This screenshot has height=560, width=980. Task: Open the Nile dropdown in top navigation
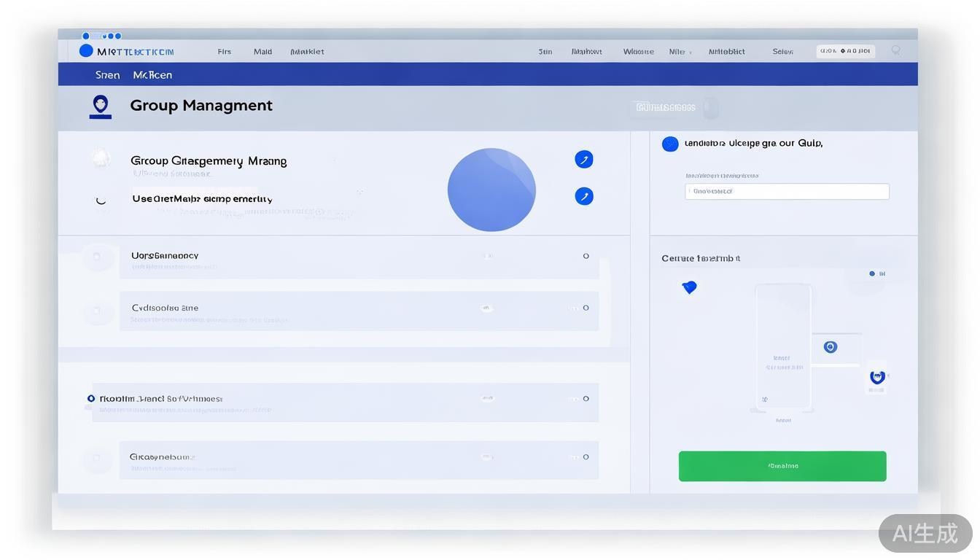click(680, 52)
